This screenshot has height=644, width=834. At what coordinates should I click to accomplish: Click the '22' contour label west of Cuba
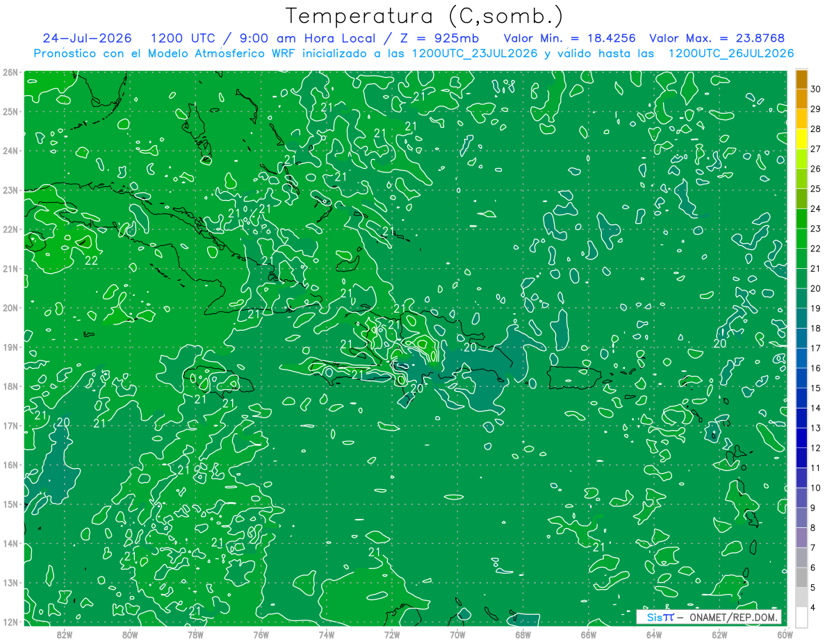91,261
